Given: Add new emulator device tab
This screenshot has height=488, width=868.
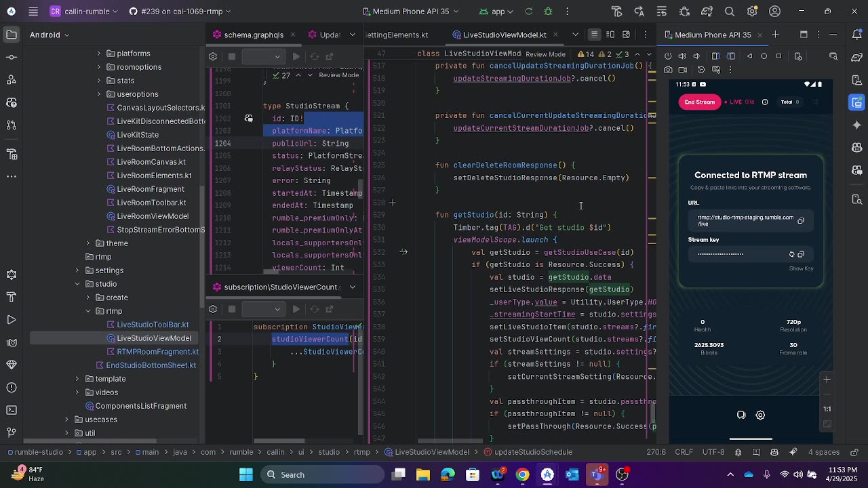Looking at the screenshot, I should [775, 35].
